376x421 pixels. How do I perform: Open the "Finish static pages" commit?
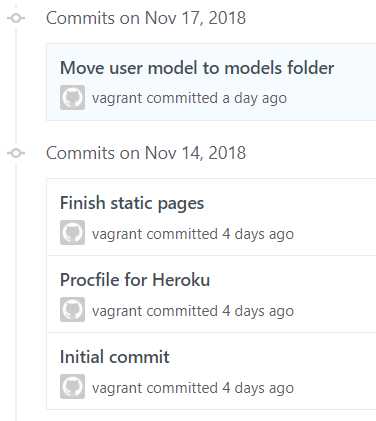tap(132, 203)
